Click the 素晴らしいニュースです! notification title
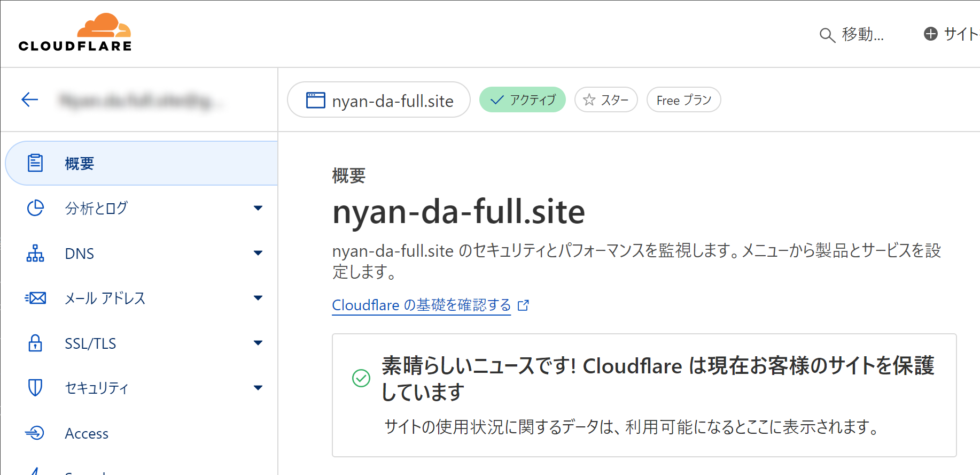Viewport: 980px width, 475px height. point(658,379)
